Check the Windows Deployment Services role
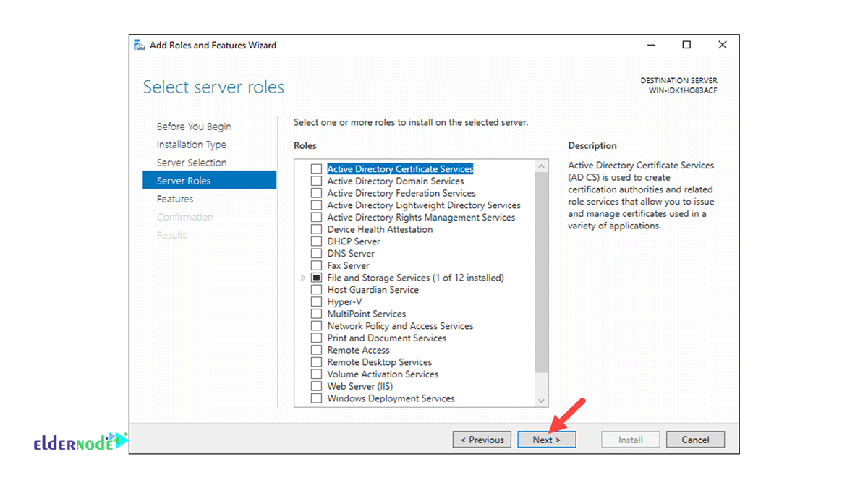 316,398
